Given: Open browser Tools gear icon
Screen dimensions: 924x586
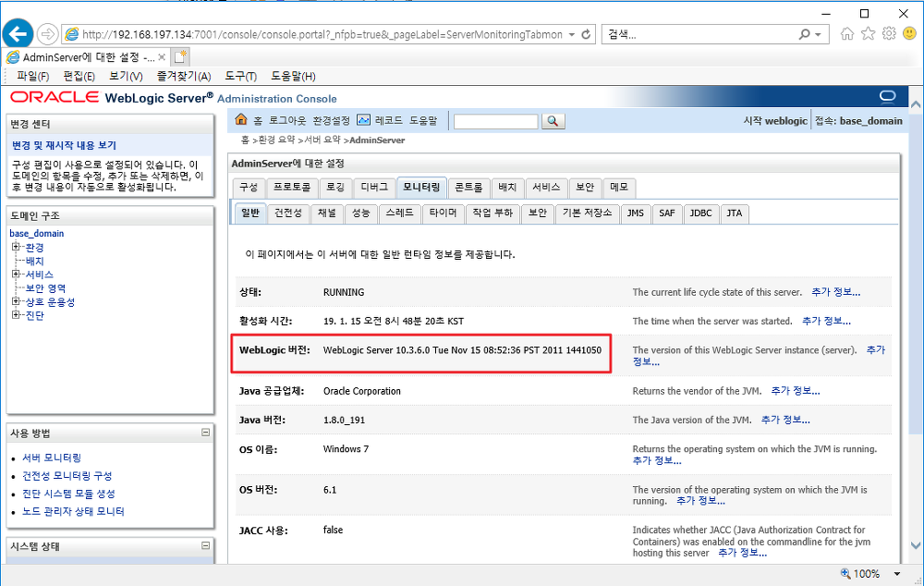Looking at the screenshot, I should click(x=889, y=33).
